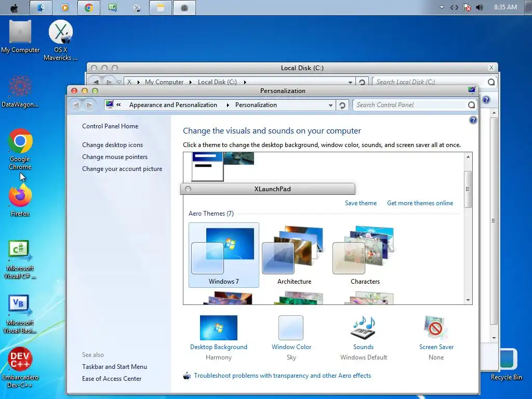Click the angle brackets tray icon
Viewport: 532px width, 399px height.
click(x=454, y=7)
